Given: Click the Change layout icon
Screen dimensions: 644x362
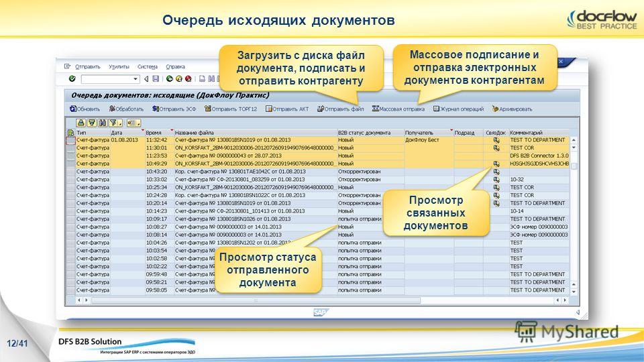Looking at the screenshot, I should (x=131, y=123).
